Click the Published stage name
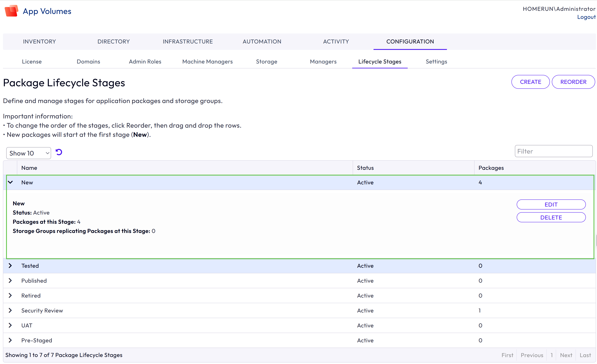 (x=34, y=281)
